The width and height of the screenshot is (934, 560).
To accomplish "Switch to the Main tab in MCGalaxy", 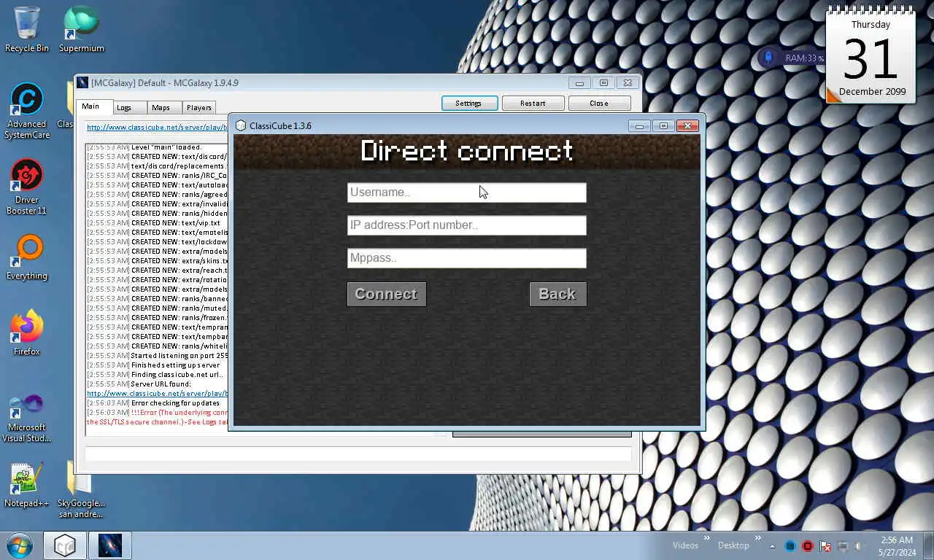I will 94,106.
